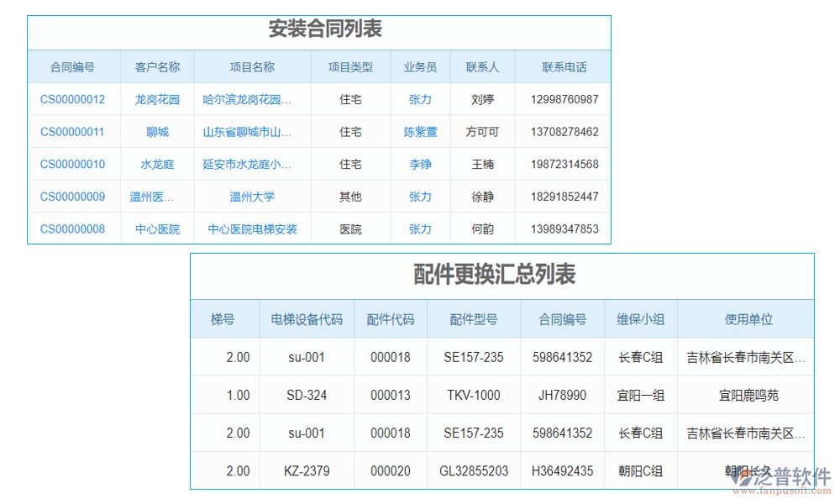Sort by the 合同编号 column header

pyautogui.click(x=74, y=66)
